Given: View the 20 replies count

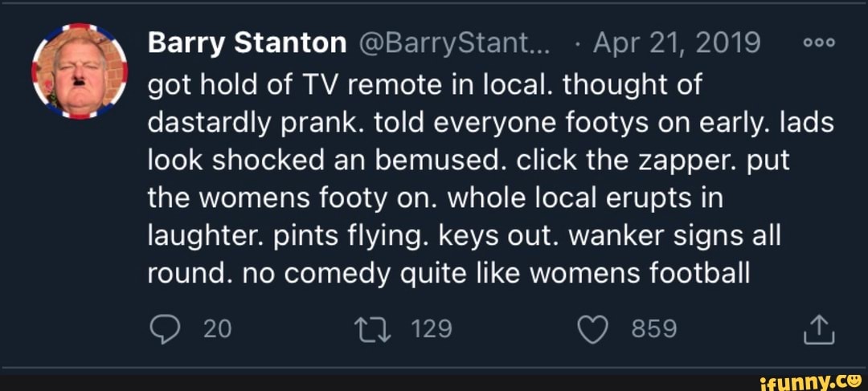Looking at the screenshot, I should tap(216, 329).
